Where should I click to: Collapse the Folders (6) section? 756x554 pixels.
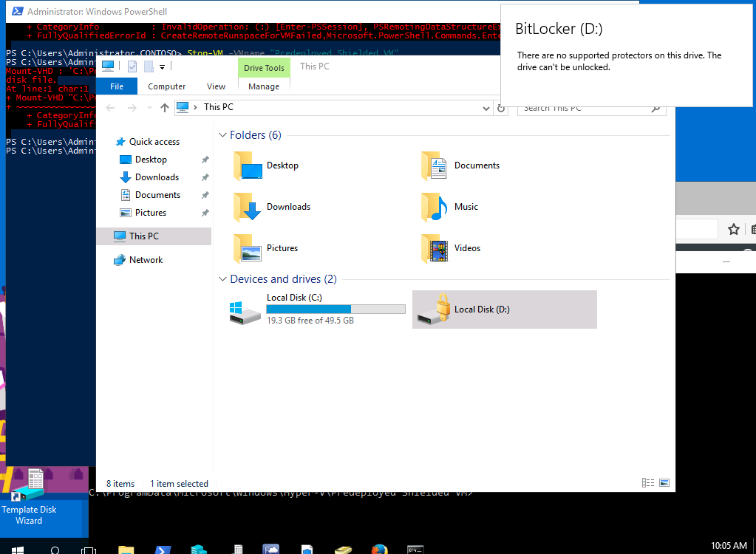click(x=222, y=135)
